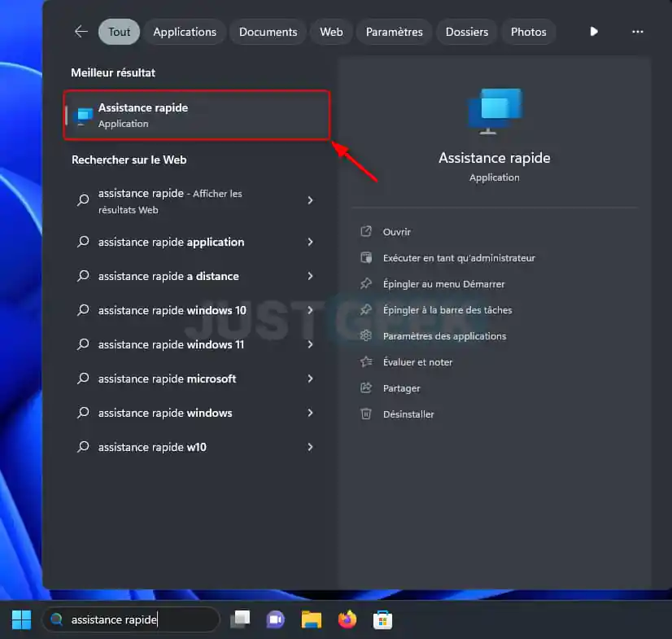Launch Firefox from the taskbar

pyautogui.click(x=347, y=619)
